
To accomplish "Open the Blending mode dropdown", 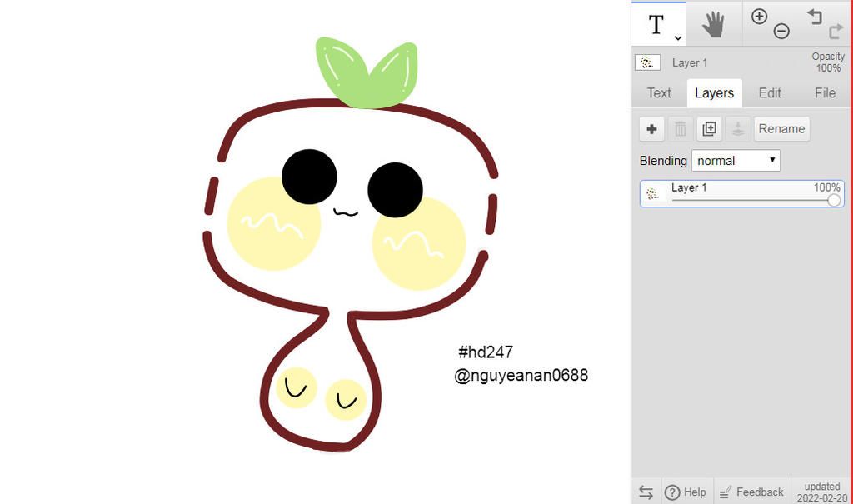I will coord(736,161).
